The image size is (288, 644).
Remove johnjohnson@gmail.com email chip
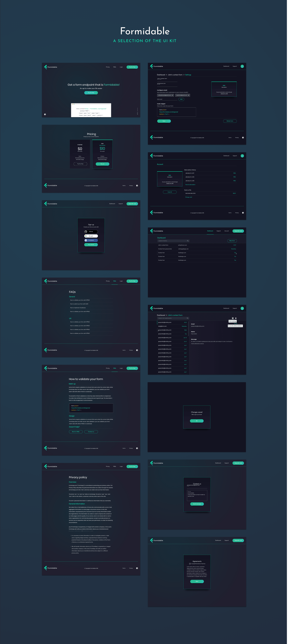click(172, 95)
